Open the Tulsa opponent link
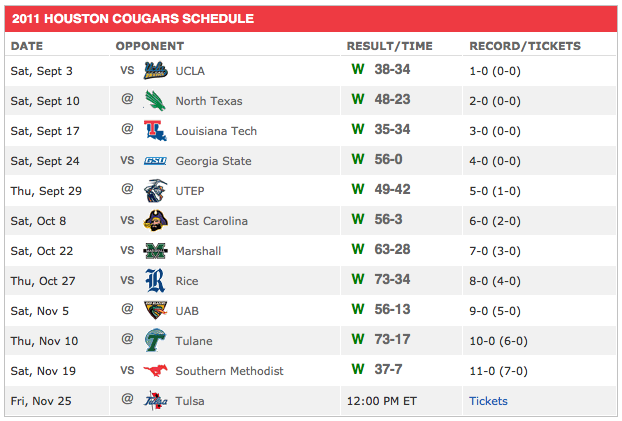Image resolution: width=622 pixels, height=421 pixels. (190, 401)
